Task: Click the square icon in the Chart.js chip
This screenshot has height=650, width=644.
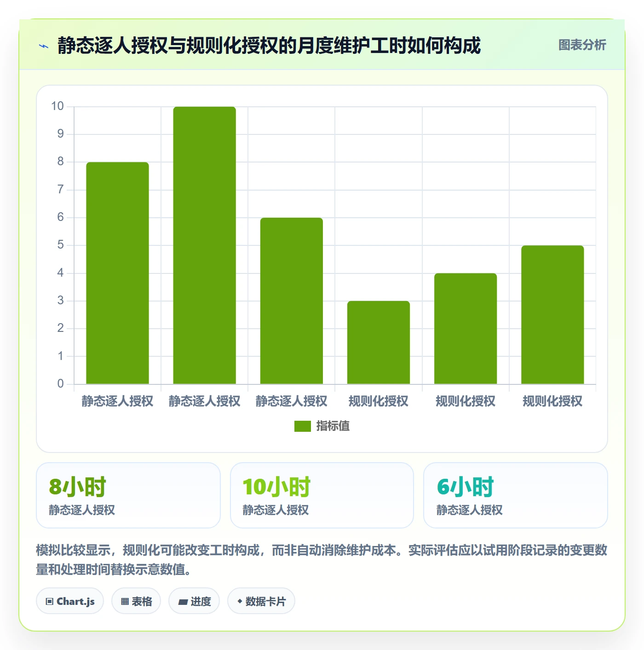Action: [50, 602]
